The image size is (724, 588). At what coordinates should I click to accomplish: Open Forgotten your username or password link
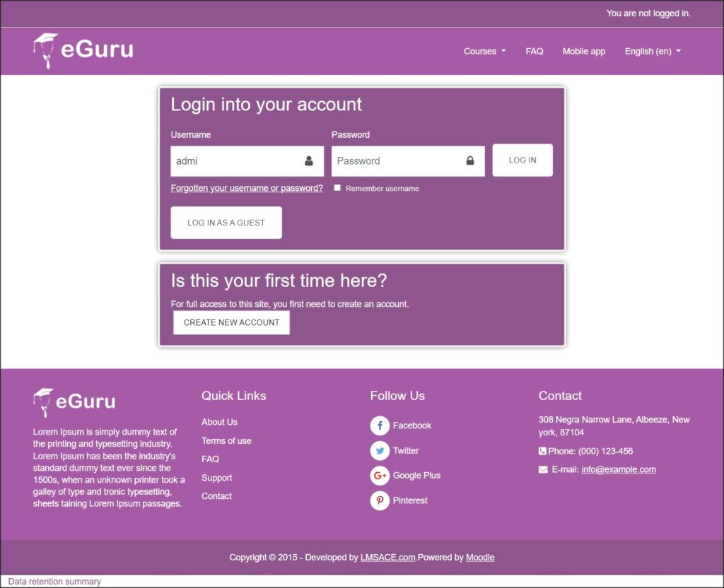[x=247, y=188]
